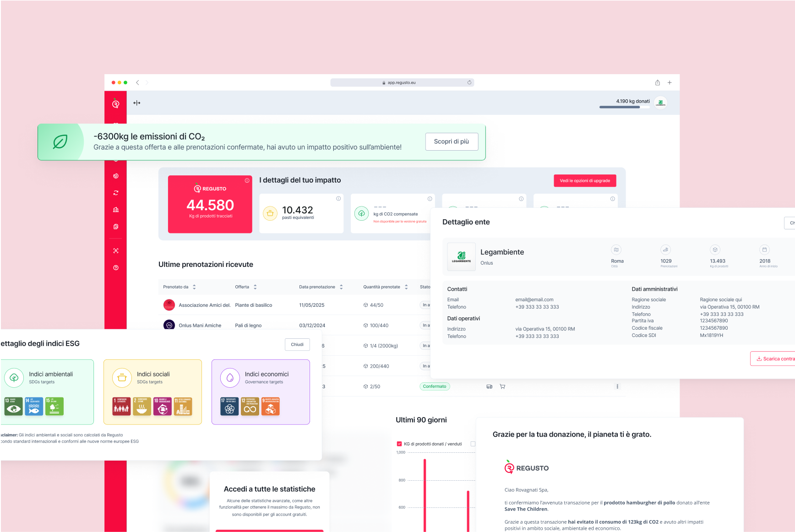Toggle the KG di prodotti donati / venduti checkbox

point(399,444)
